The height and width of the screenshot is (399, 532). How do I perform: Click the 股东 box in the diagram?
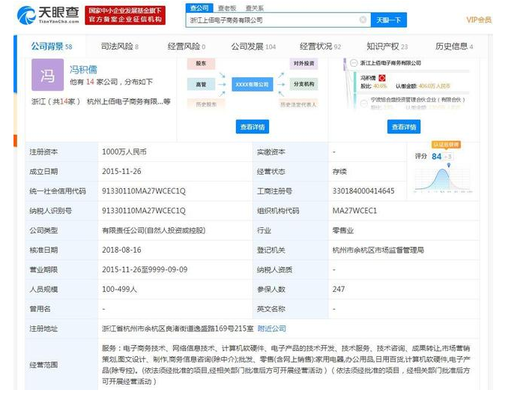point(201,63)
